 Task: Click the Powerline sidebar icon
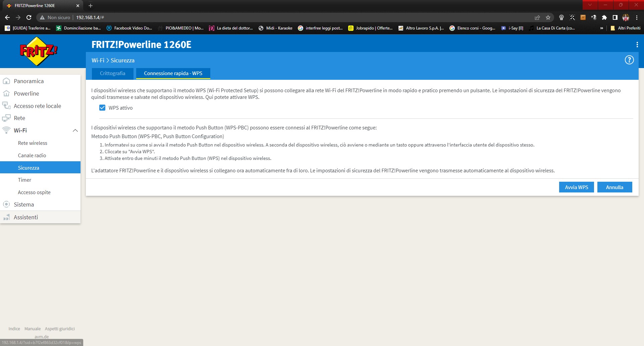point(6,94)
